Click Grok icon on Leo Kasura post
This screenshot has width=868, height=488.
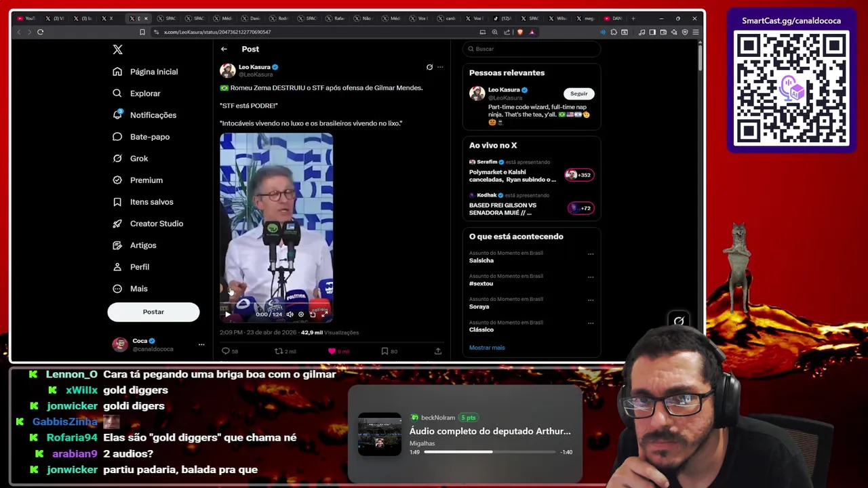(x=429, y=67)
